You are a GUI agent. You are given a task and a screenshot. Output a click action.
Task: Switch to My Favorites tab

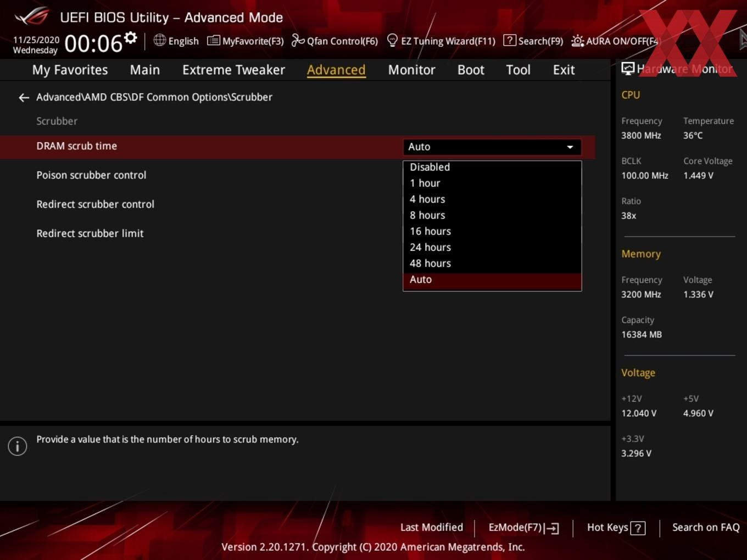(x=70, y=70)
